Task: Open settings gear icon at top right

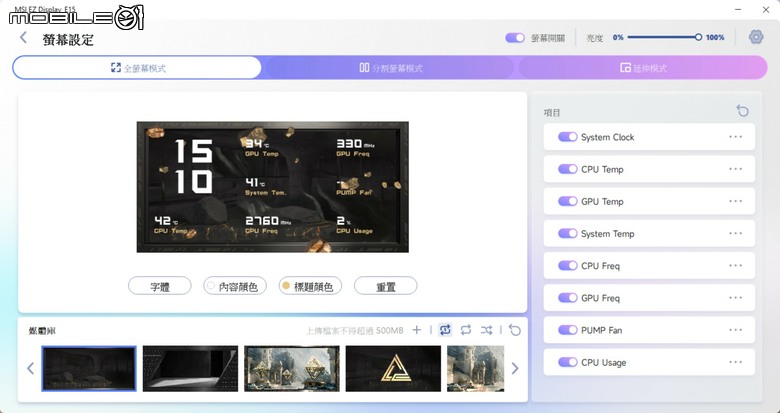Action: pyautogui.click(x=756, y=37)
